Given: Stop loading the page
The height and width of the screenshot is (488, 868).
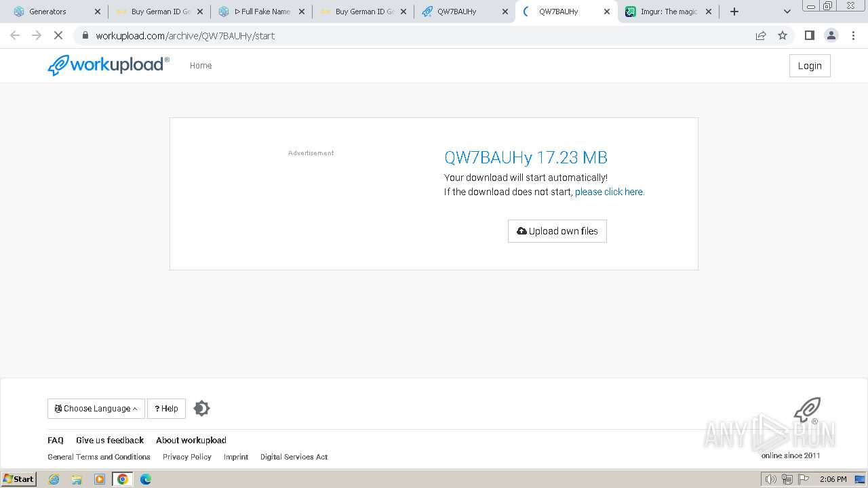Looking at the screenshot, I should pos(58,35).
